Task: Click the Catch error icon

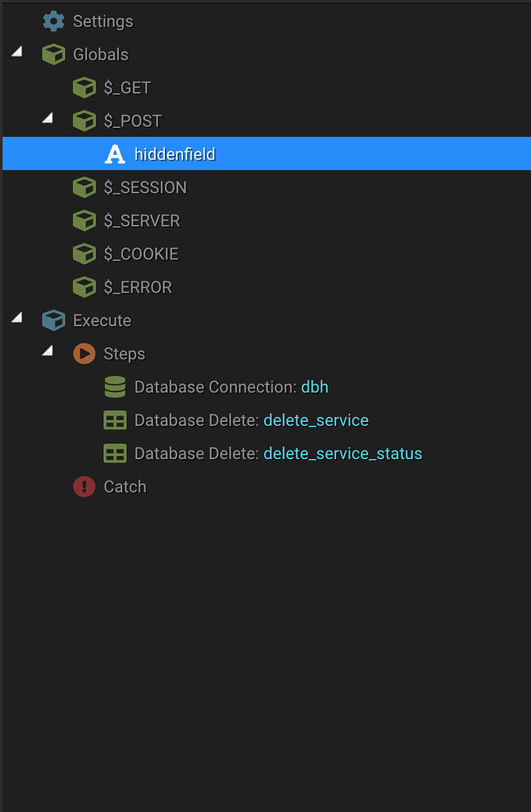Action: pos(84,486)
